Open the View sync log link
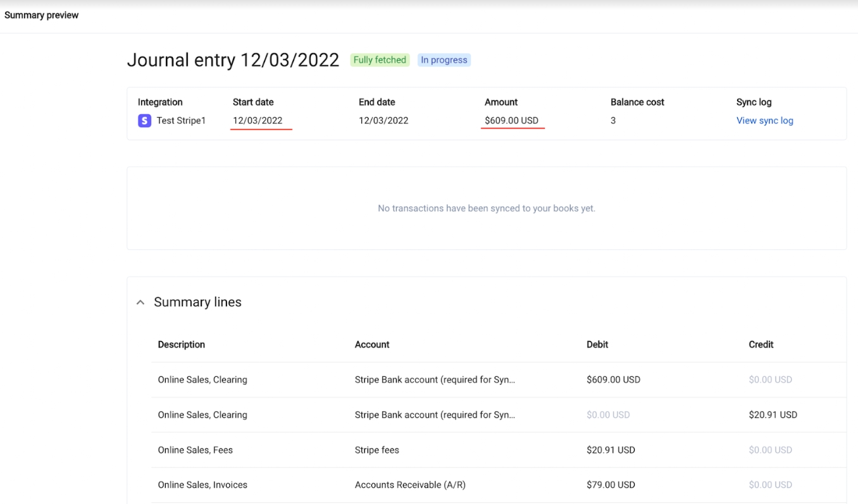The image size is (858, 504). [764, 120]
